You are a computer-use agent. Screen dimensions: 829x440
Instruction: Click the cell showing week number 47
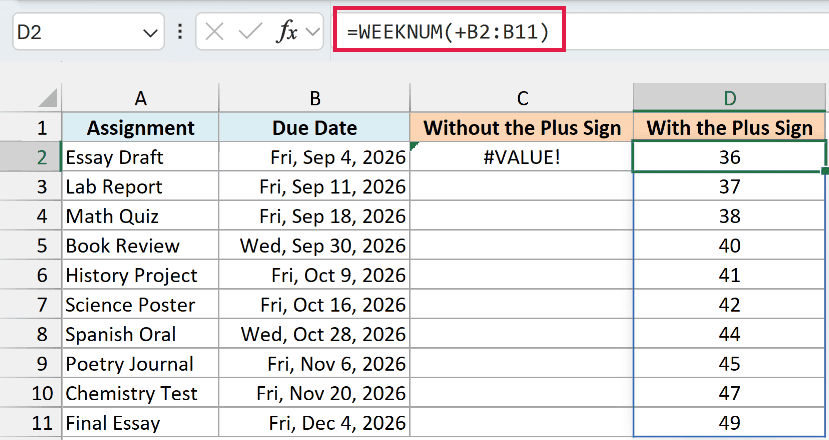point(729,393)
